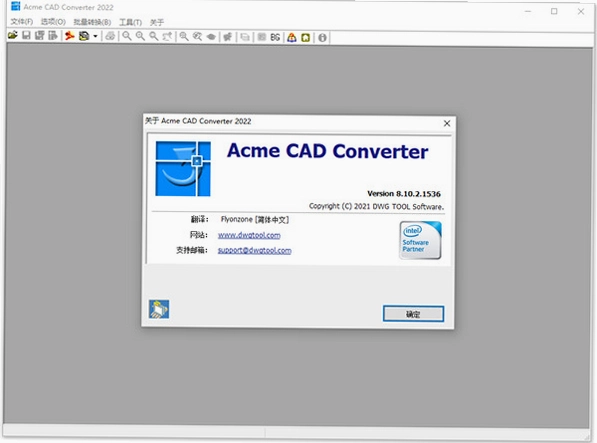The image size is (597, 443).
Task: Click the PDF export icon in toolbar
Action: tap(69, 36)
